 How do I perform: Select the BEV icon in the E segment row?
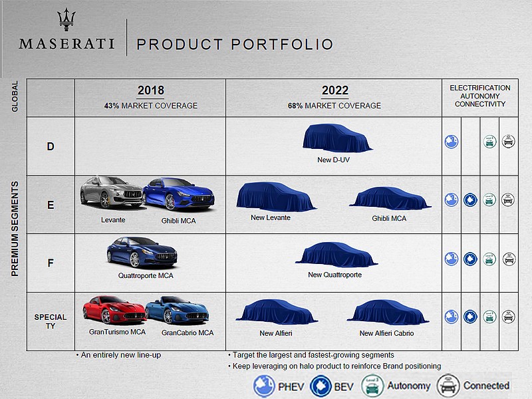tap(470, 200)
